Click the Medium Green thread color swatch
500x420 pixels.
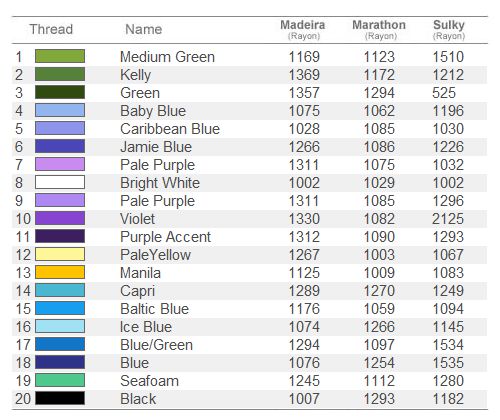(60, 56)
